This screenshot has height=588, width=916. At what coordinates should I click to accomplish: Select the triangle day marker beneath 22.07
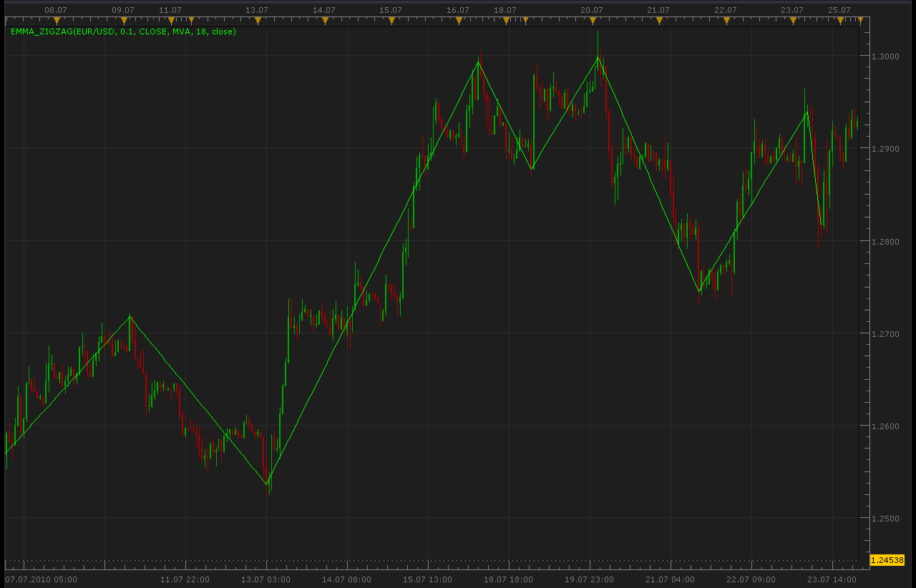(x=726, y=21)
